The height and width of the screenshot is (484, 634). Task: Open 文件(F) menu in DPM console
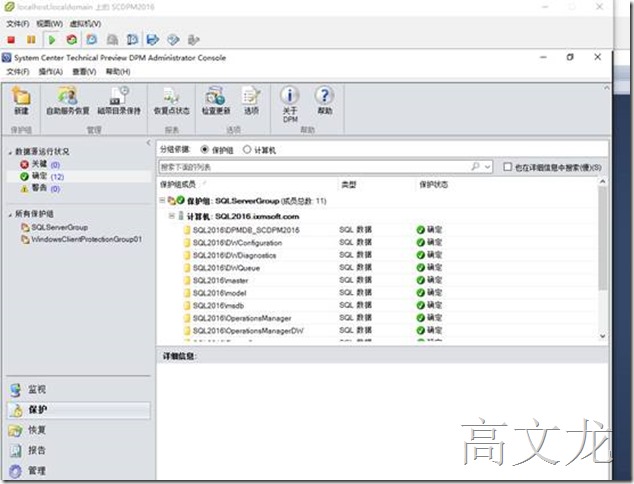(x=17, y=72)
